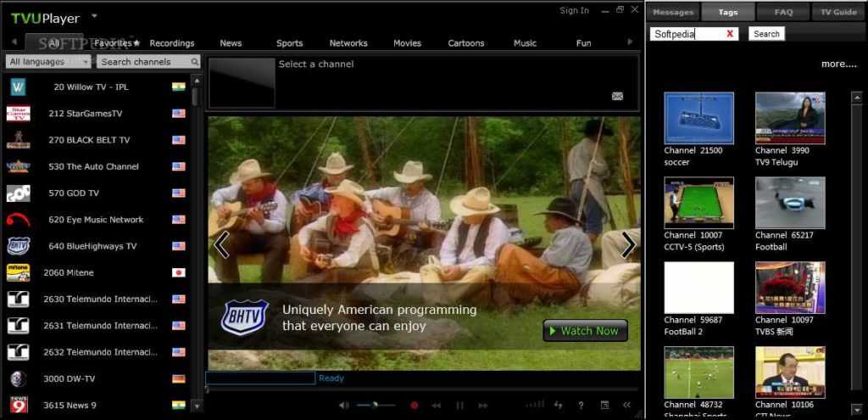This screenshot has height=420, width=868.
Task: Switch to the Sports category tab
Action: [289, 43]
